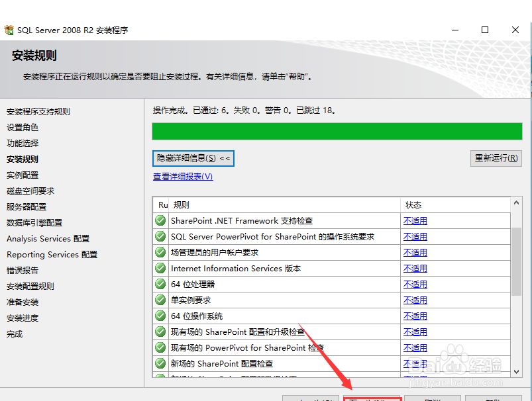
Task: Open 不适用 status for 现有场的 SharePoint 配置和升级检查
Action: click(x=415, y=332)
